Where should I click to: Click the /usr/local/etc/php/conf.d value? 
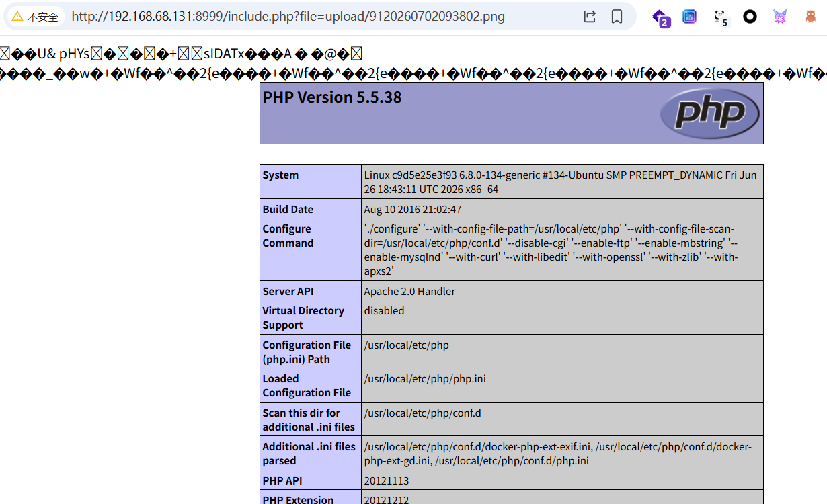click(x=422, y=413)
